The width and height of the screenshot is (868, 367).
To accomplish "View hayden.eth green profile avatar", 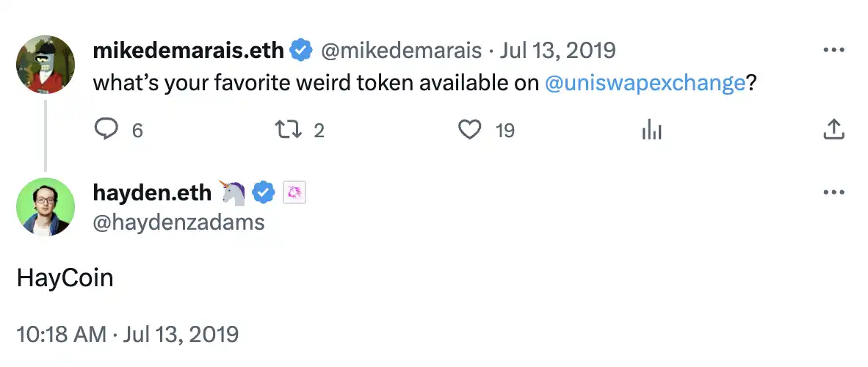I will [x=46, y=207].
